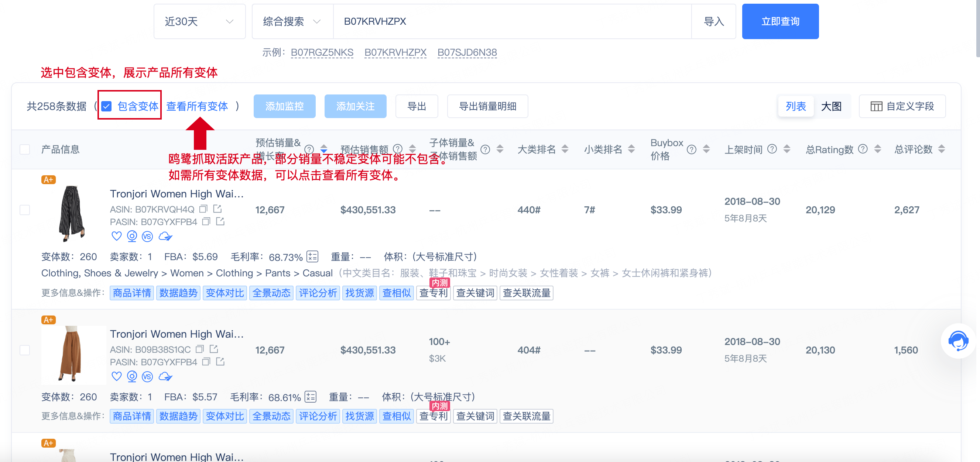Open 查关联流量 for second product
The width and height of the screenshot is (980, 462).
click(527, 416)
